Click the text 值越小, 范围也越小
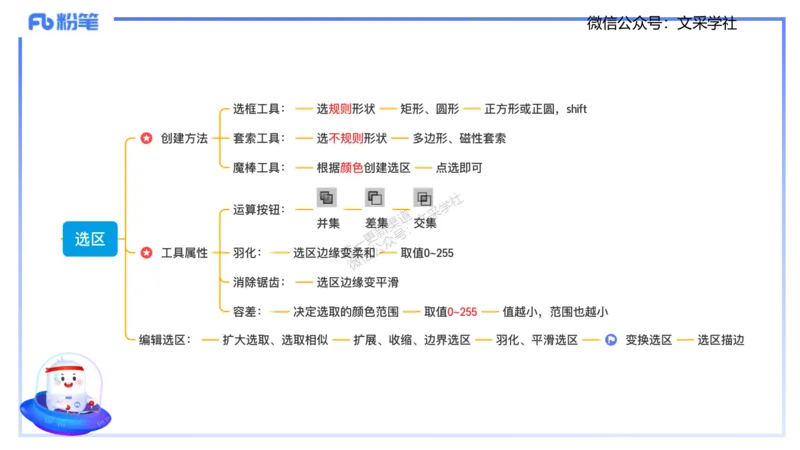The height and width of the screenshot is (450, 800). point(555,312)
